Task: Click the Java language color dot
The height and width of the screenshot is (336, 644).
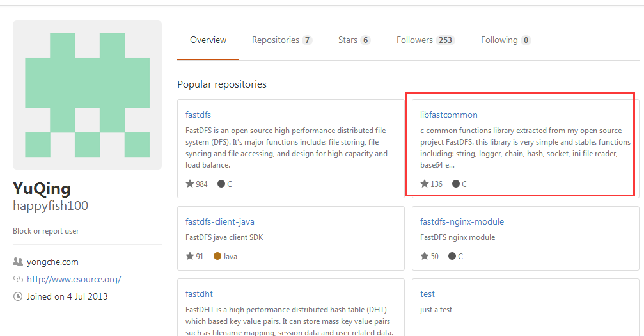Action: pos(217,256)
